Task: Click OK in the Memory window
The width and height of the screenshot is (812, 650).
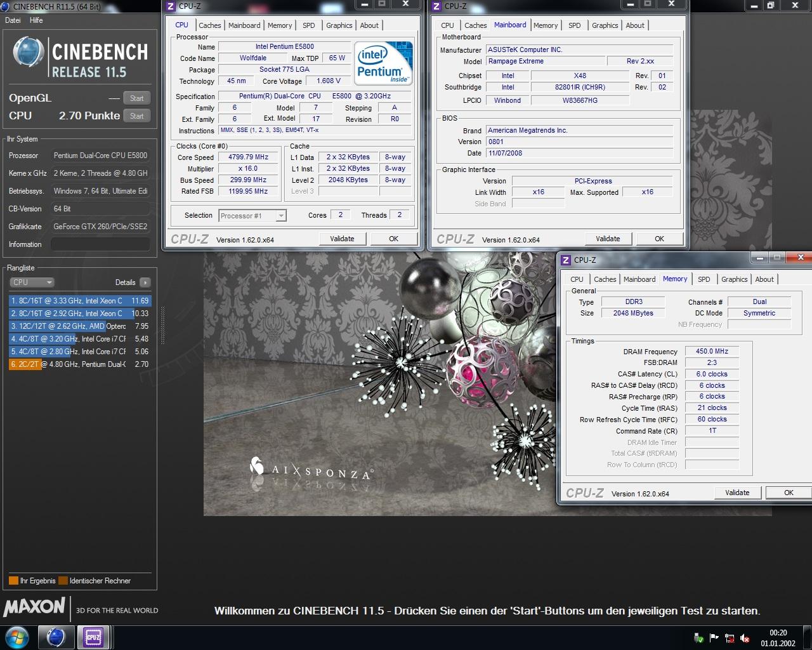Action: click(x=789, y=493)
